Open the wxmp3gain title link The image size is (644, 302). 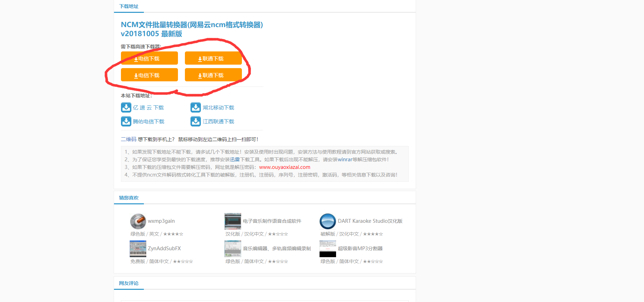coord(161,221)
